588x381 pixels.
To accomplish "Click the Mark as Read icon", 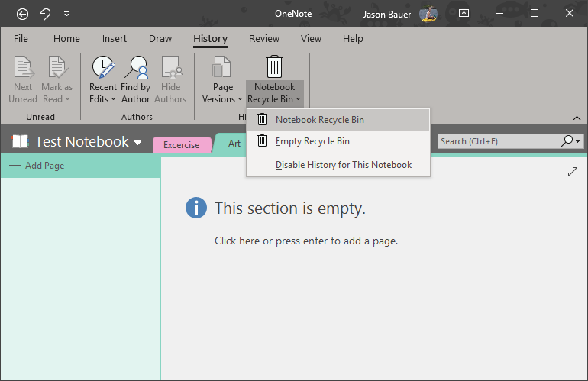I will [x=58, y=66].
